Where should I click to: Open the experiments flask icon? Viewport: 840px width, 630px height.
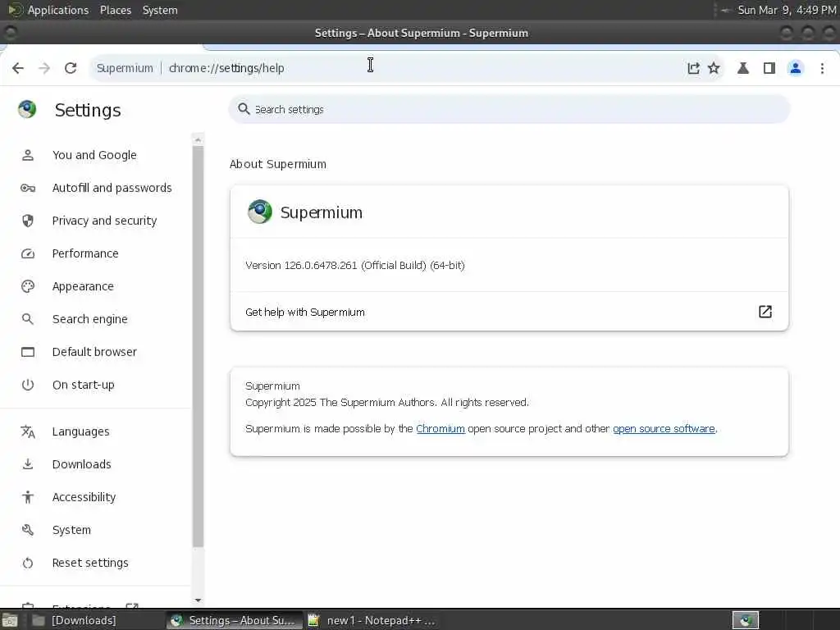pyautogui.click(x=743, y=68)
